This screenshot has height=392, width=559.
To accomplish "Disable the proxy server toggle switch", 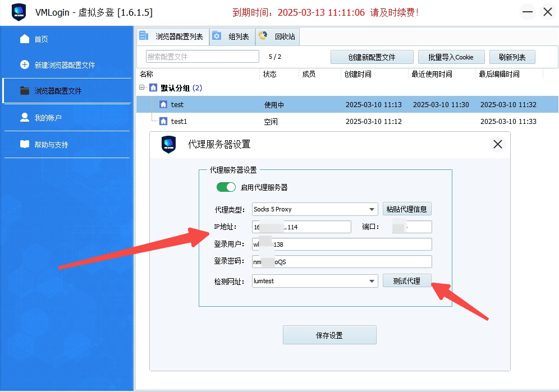I will pyautogui.click(x=226, y=187).
